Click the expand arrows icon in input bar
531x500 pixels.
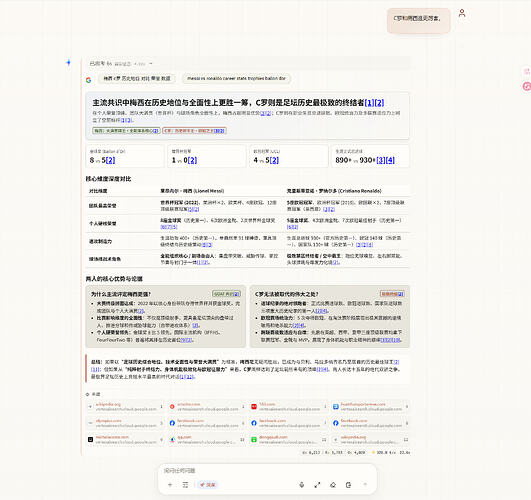pos(317,485)
